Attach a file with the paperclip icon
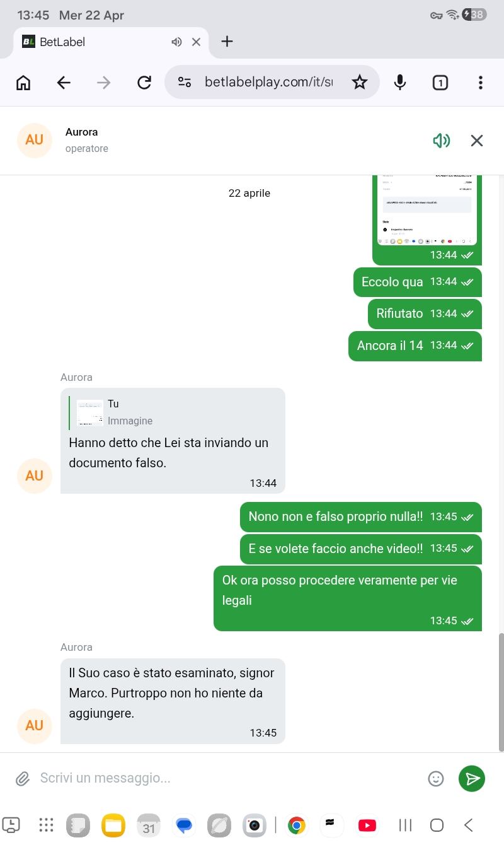 point(23,778)
